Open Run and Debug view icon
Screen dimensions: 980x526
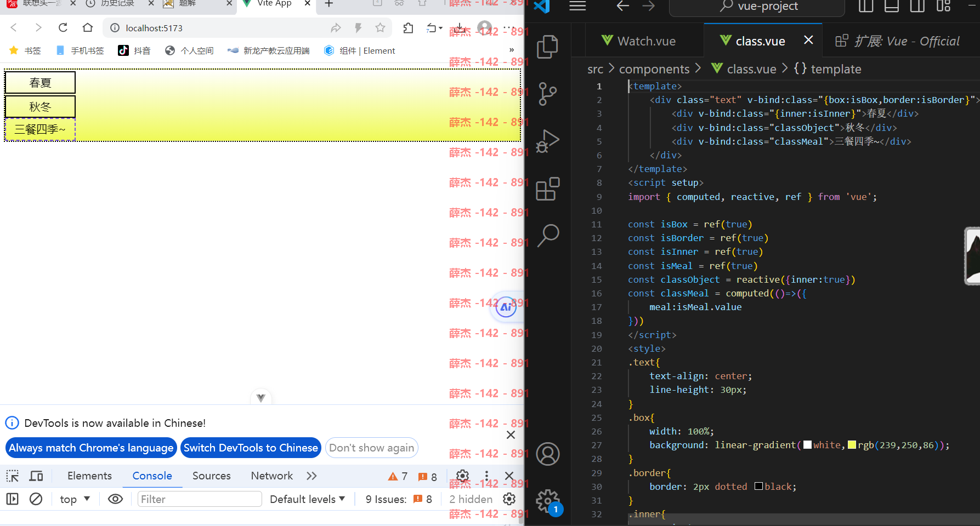tap(547, 141)
